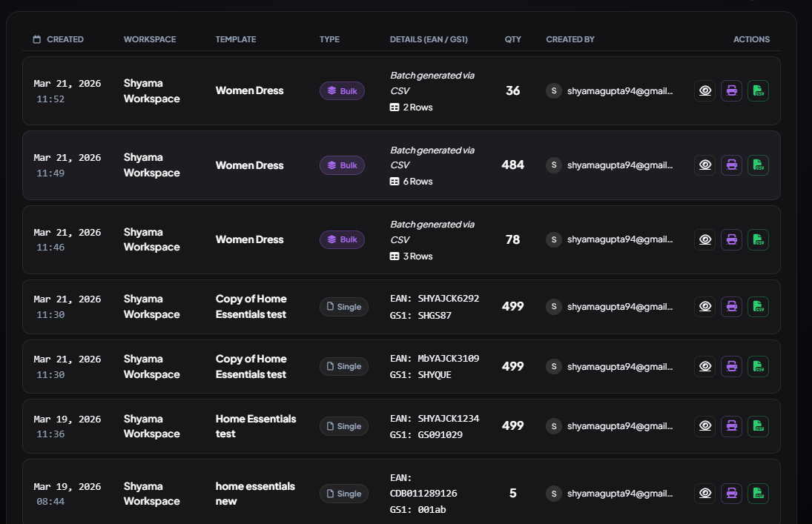This screenshot has height=524, width=812.
Task: Click the Single badge for SHYAJCK1234
Action: 344,426
